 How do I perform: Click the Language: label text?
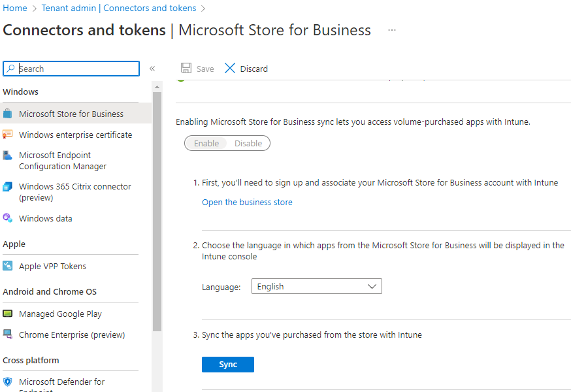click(221, 287)
